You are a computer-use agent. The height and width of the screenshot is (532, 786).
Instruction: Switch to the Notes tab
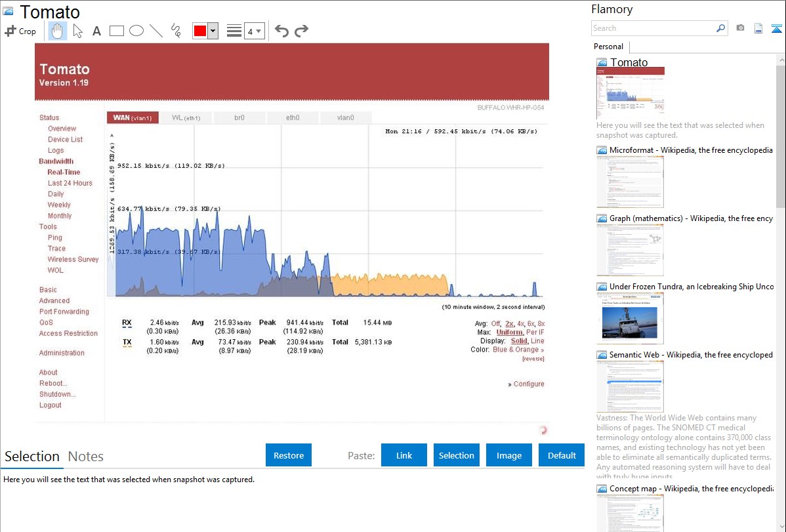coord(86,457)
